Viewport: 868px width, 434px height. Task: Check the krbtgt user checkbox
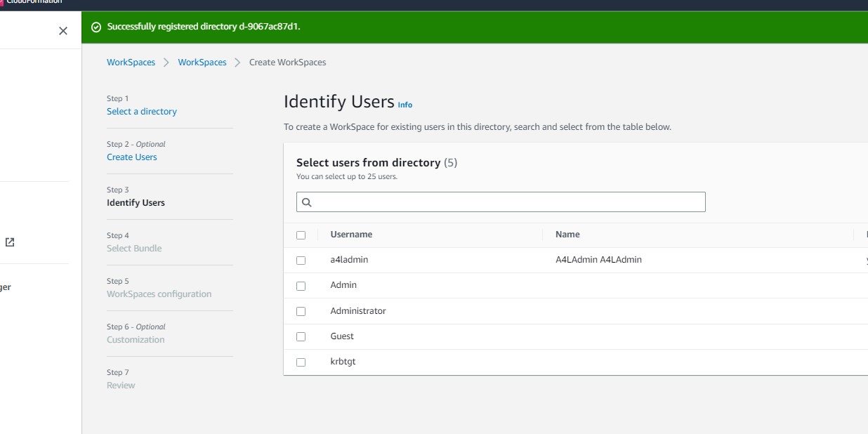pyautogui.click(x=301, y=362)
